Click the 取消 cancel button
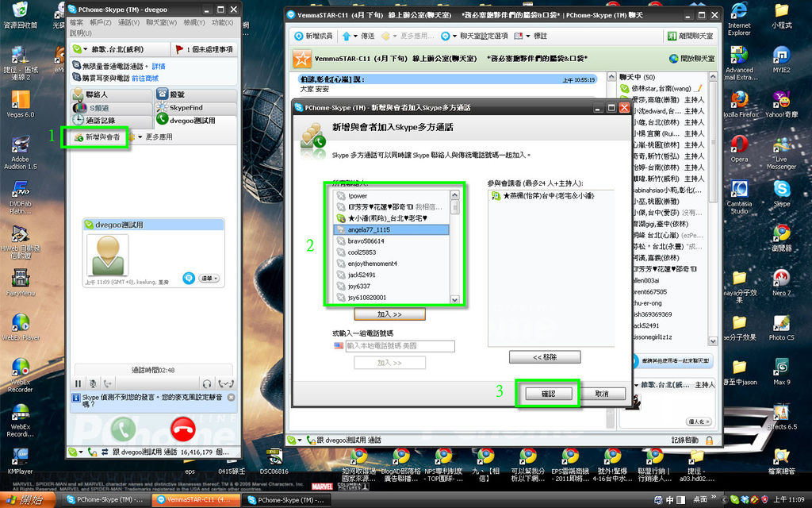Screen dimensions: 812x508 (602, 394)
